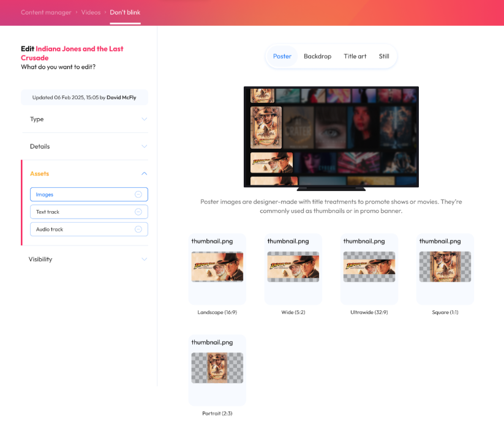Expand the Visibility section chevron
The width and height of the screenshot is (504, 429).
[145, 259]
